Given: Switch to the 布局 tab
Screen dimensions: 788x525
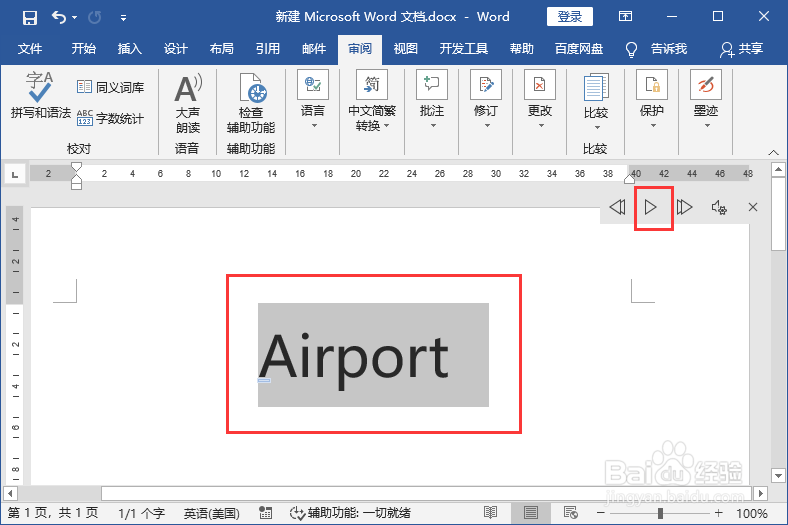Looking at the screenshot, I should coord(222,49).
